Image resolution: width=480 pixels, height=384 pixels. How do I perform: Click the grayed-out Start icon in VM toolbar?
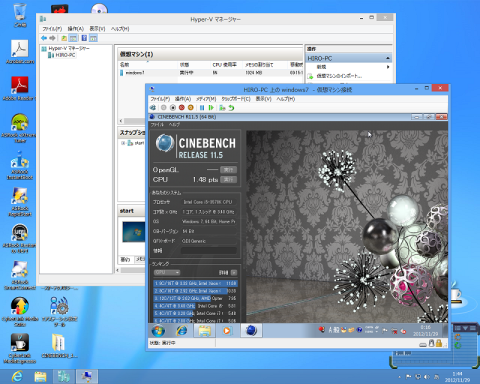click(x=164, y=108)
